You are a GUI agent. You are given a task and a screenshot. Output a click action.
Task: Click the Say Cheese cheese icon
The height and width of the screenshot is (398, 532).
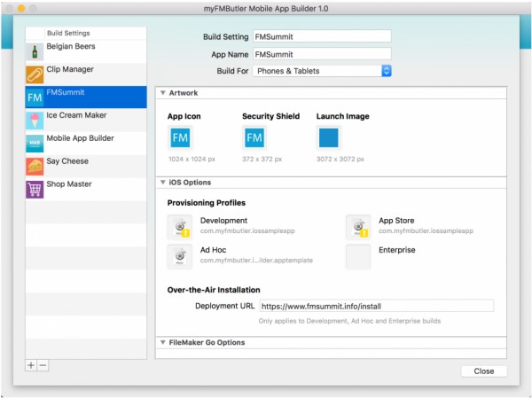click(35, 167)
